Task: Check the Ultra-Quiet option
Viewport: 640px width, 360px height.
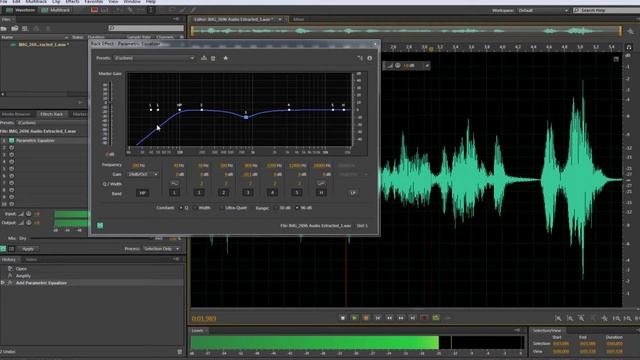Action: (222, 208)
